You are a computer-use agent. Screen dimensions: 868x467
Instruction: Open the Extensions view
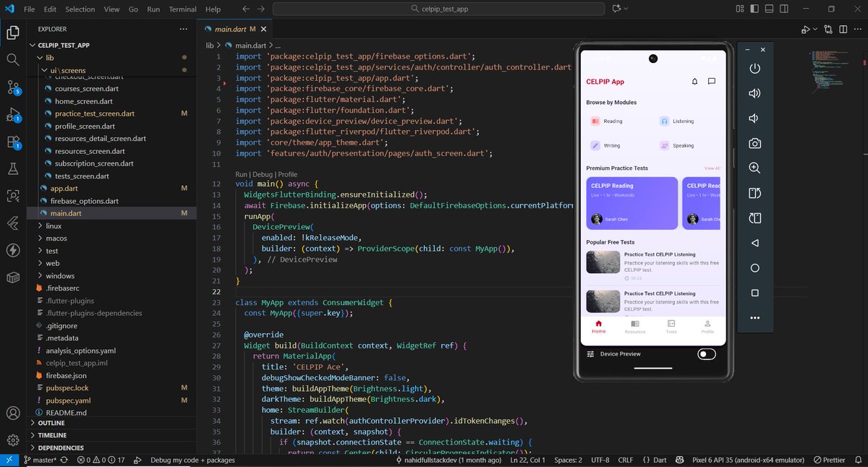13,142
